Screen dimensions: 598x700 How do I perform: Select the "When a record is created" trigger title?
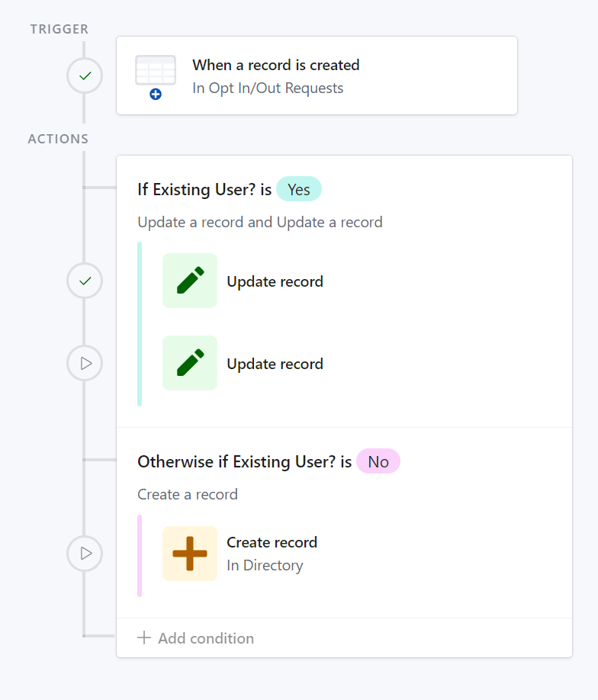tap(276, 66)
